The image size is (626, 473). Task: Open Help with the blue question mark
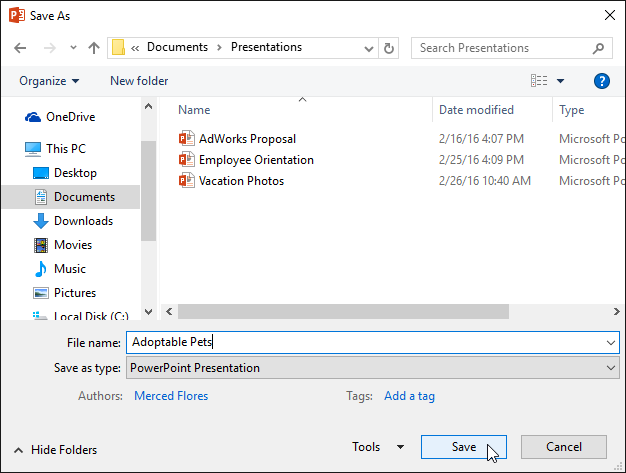[x=601, y=81]
